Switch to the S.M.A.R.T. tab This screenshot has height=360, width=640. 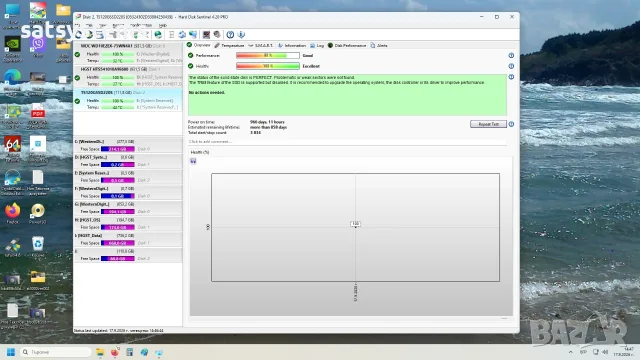(260, 45)
